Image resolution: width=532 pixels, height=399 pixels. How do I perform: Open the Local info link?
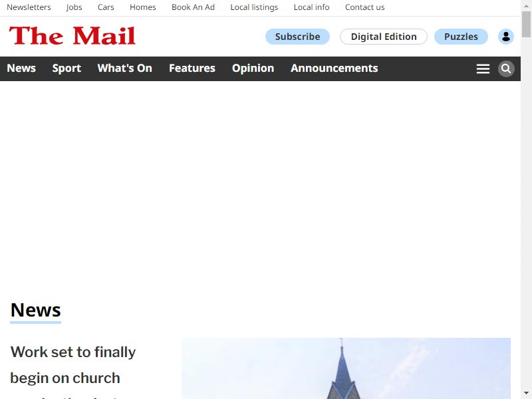tap(311, 7)
